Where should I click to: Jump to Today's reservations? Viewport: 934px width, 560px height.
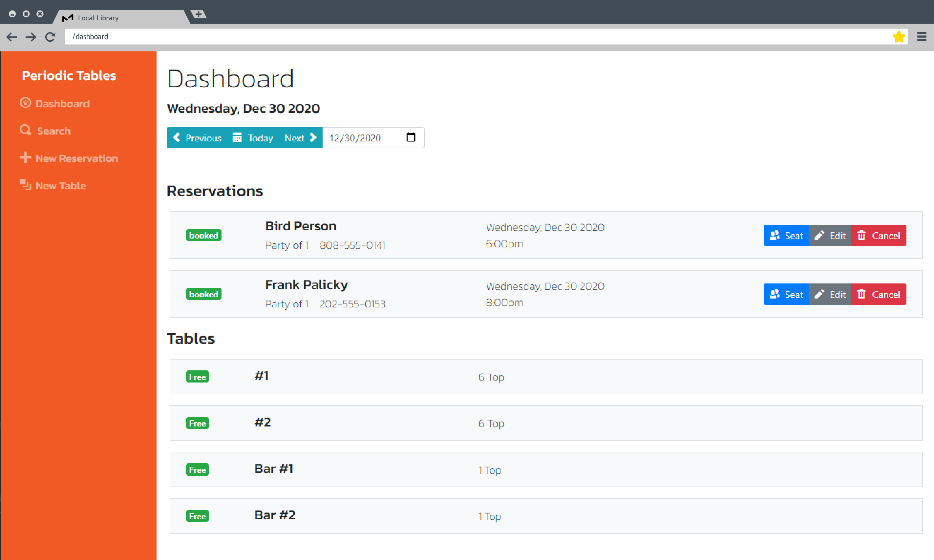pos(253,138)
